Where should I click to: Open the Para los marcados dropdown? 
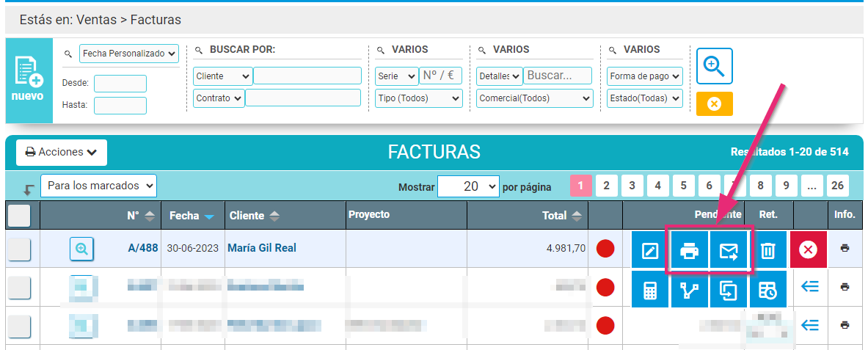pos(98,186)
